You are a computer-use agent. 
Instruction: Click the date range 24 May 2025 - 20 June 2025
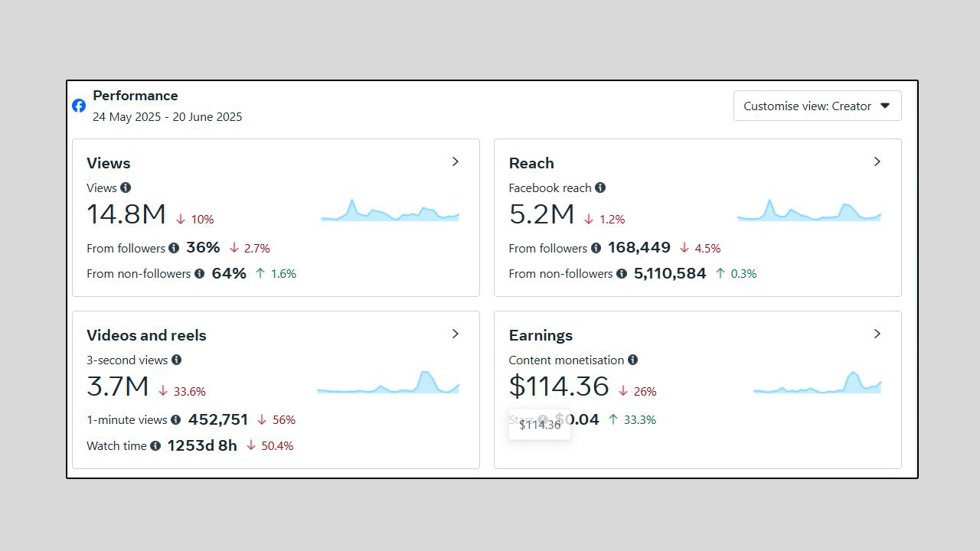[168, 117]
